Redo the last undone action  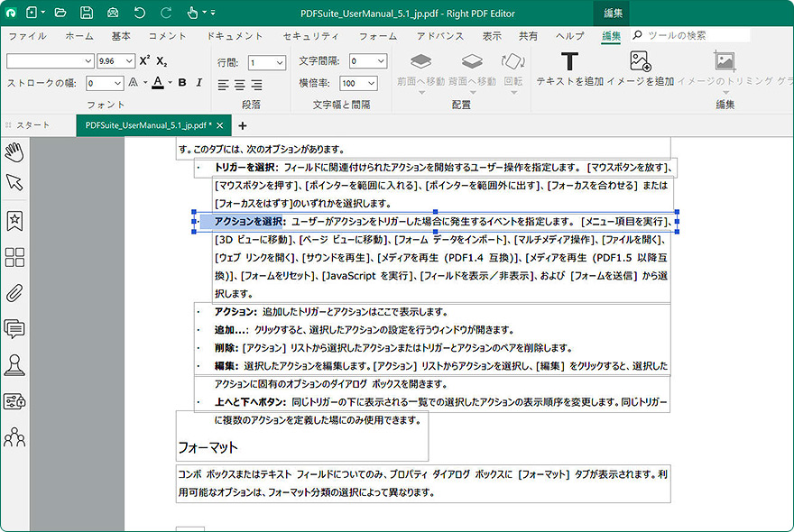click(x=166, y=13)
